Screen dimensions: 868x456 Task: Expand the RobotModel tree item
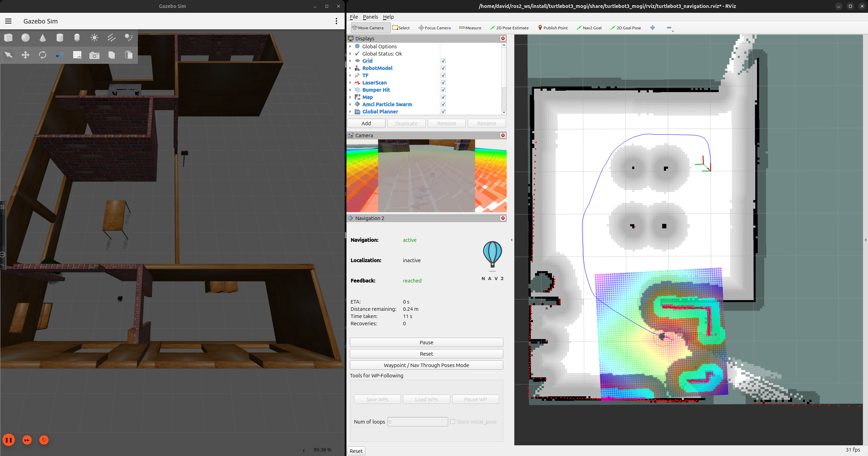coord(350,68)
